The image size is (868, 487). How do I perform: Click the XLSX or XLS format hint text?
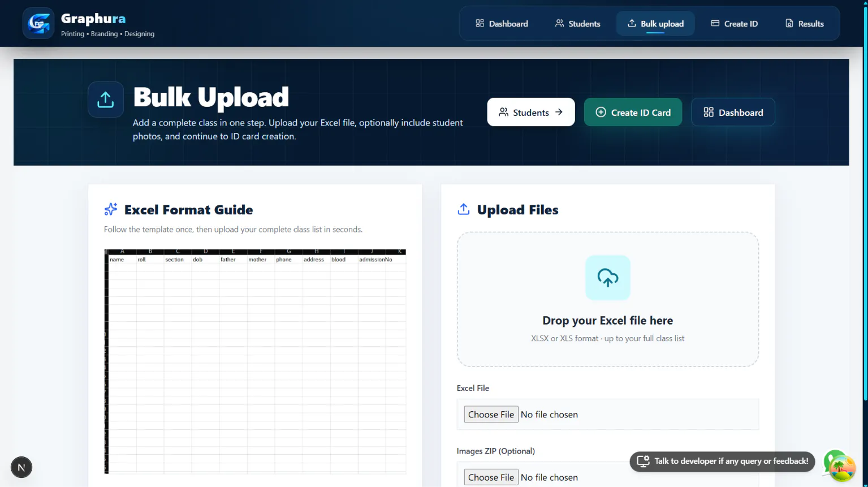click(x=607, y=338)
